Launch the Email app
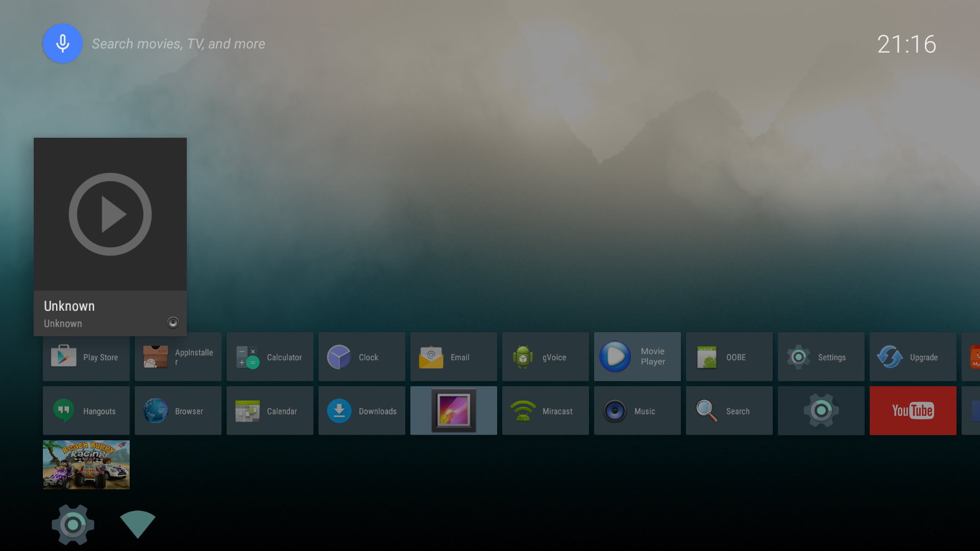This screenshot has height=551, width=980. click(x=454, y=357)
